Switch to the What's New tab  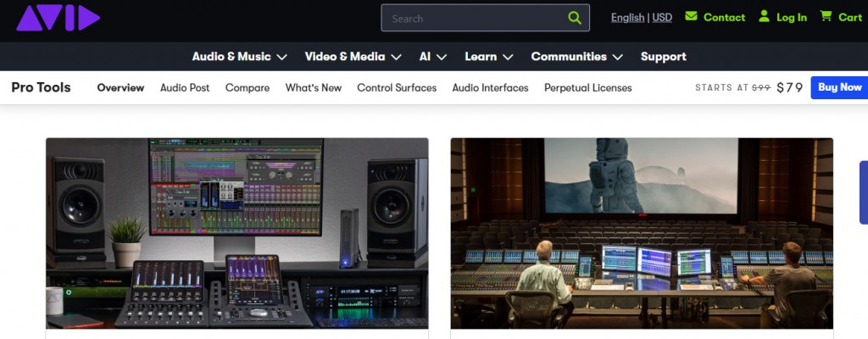pyautogui.click(x=314, y=87)
